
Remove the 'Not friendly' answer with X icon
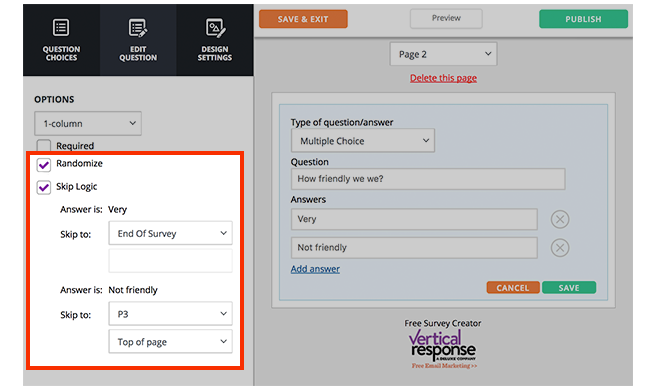(x=560, y=248)
